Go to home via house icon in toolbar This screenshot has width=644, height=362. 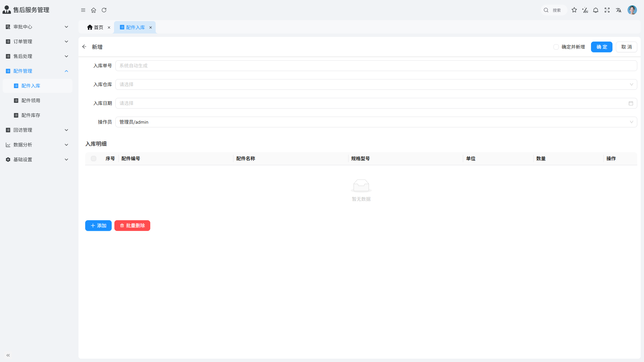(94, 10)
